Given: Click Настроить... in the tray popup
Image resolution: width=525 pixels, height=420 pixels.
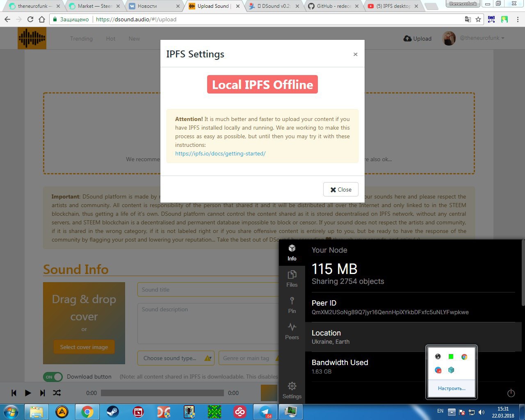Looking at the screenshot, I should (x=452, y=388).
